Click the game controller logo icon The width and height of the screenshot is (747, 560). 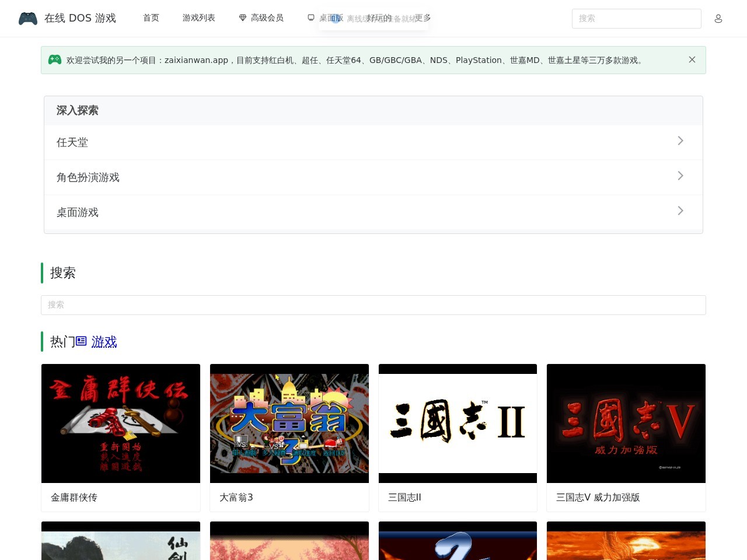pyautogui.click(x=28, y=19)
